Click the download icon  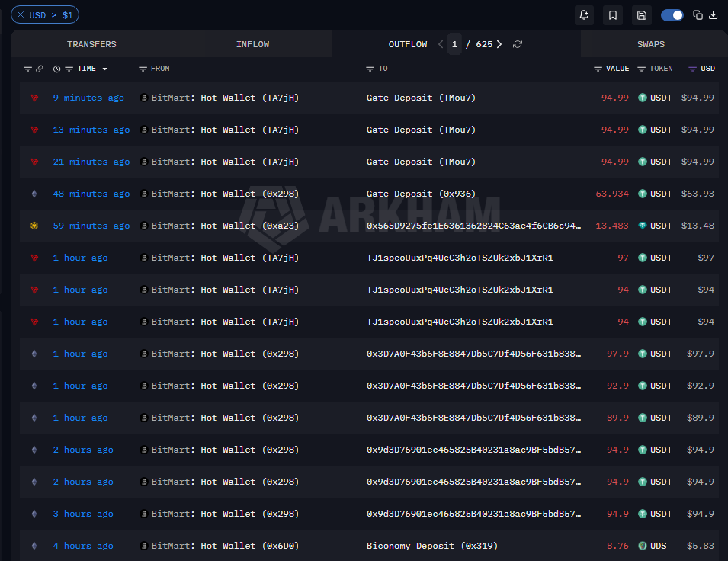click(x=714, y=15)
